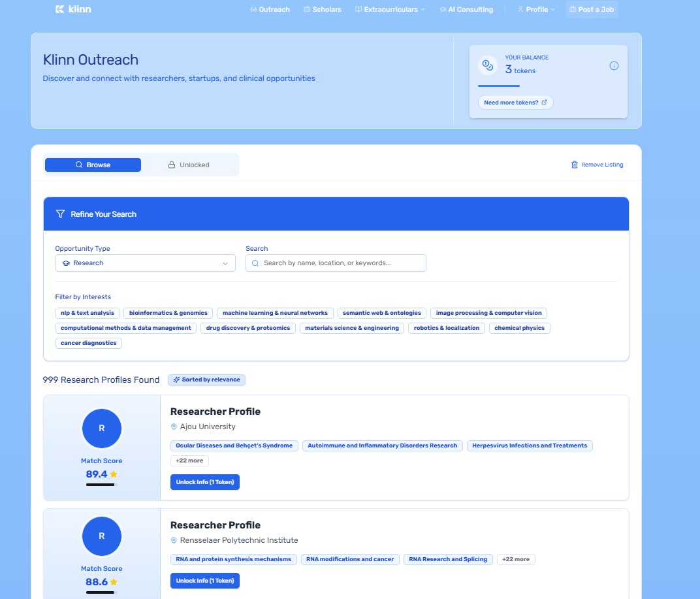Expand the Extracurriculars menu
This screenshot has width=700, height=599.
(390, 9)
